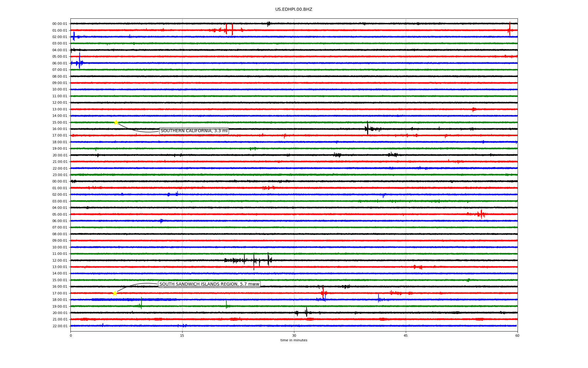Click the 'time in minutes' axis label
The width and height of the screenshot is (588, 368).
point(294,340)
